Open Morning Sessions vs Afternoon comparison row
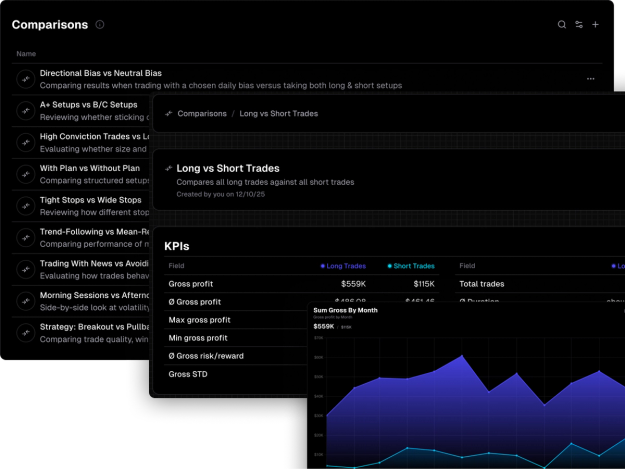 coord(81,301)
